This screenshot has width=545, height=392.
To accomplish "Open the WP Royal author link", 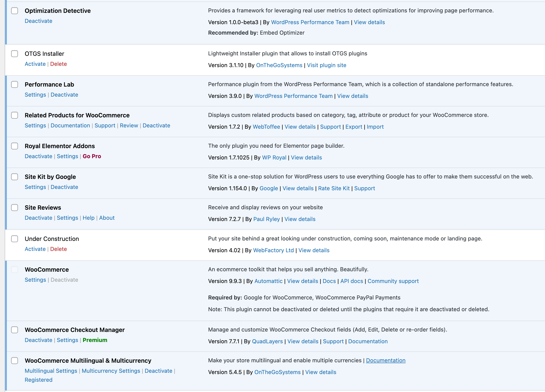I will tap(274, 158).
